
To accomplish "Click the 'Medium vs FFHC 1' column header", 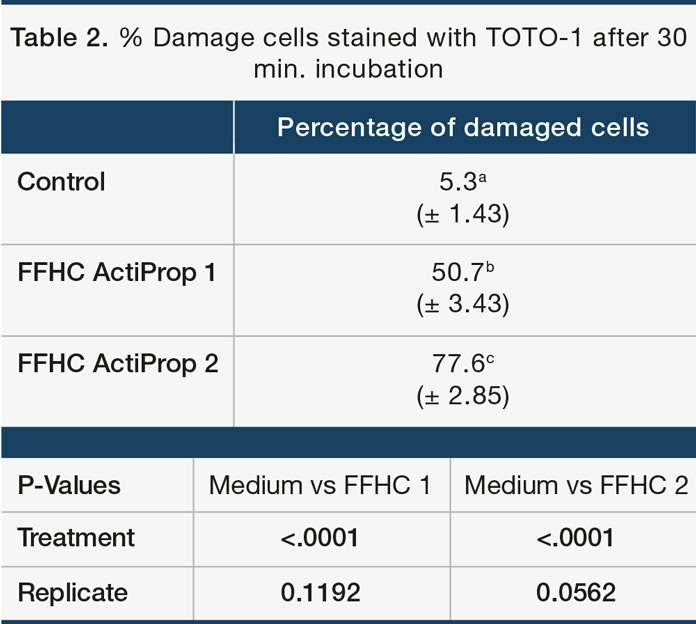I will (x=320, y=486).
